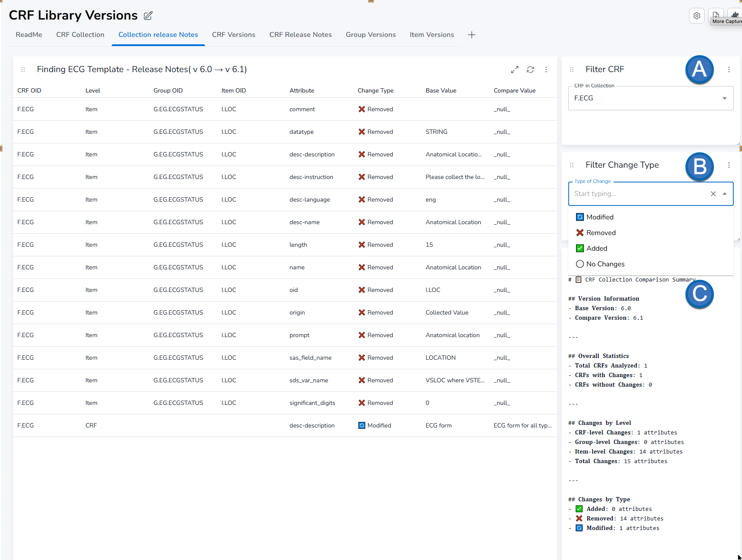Expand Release Notes panel to fullscreen
This screenshot has height=560, width=742.
pos(515,70)
